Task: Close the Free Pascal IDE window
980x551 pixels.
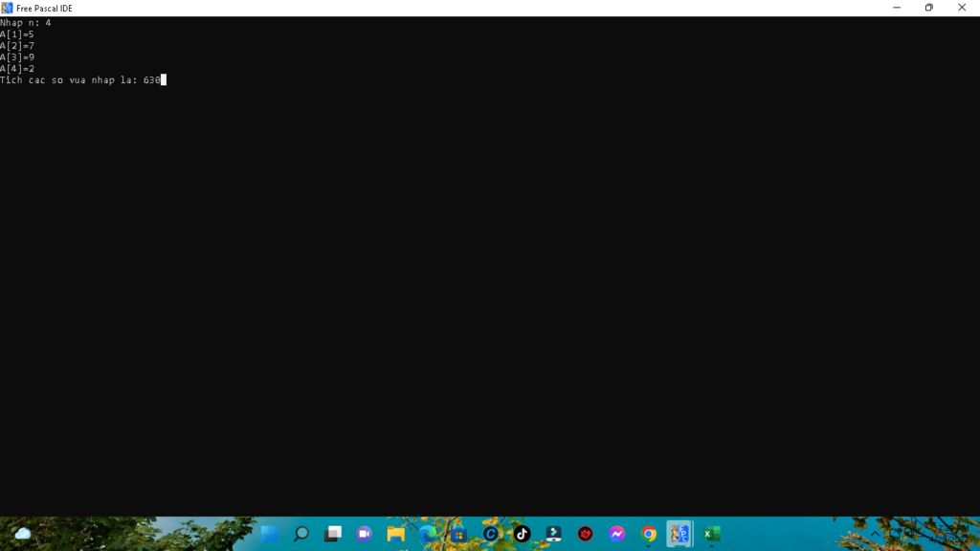Action: coord(962,8)
